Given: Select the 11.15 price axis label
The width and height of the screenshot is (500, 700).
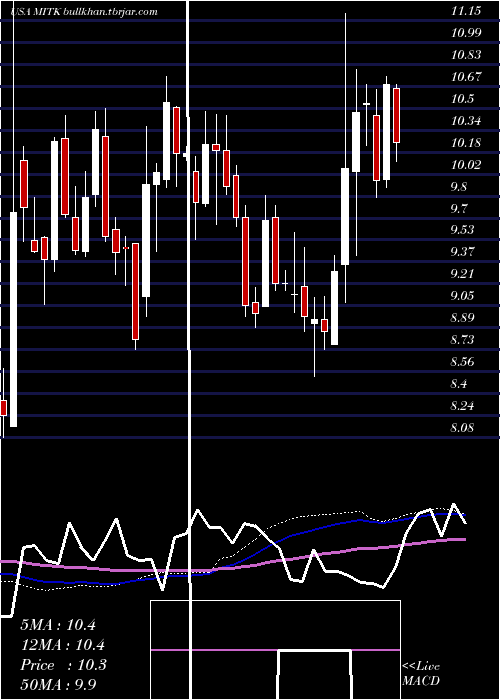Looking at the screenshot, I should (466, 11).
